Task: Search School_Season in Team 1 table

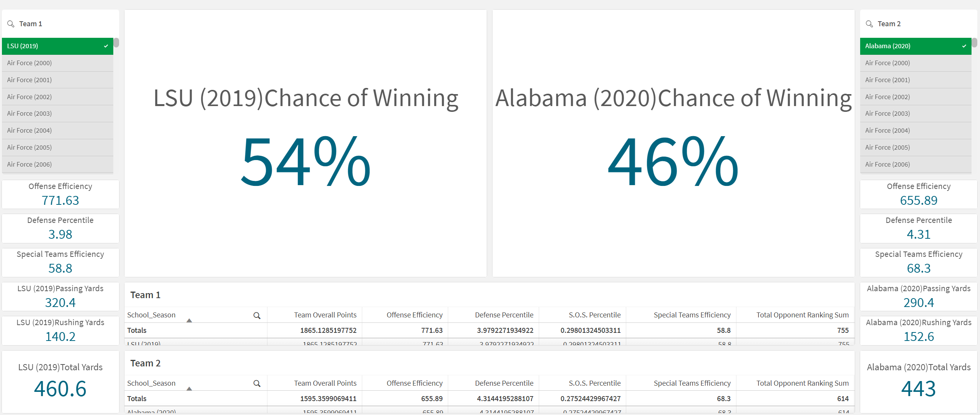Action: [x=257, y=315]
